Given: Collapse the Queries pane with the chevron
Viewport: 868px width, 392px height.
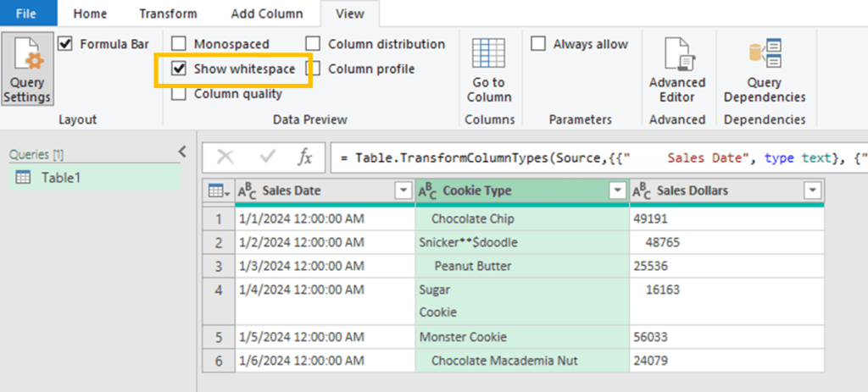Looking at the screenshot, I should tap(181, 152).
